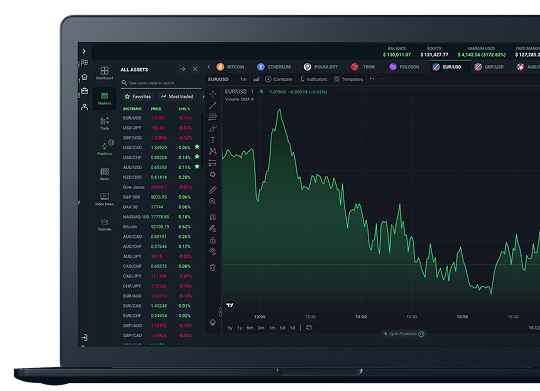
Task: Select the NASDAQ 100 row
Action: [x=161, y=217]
